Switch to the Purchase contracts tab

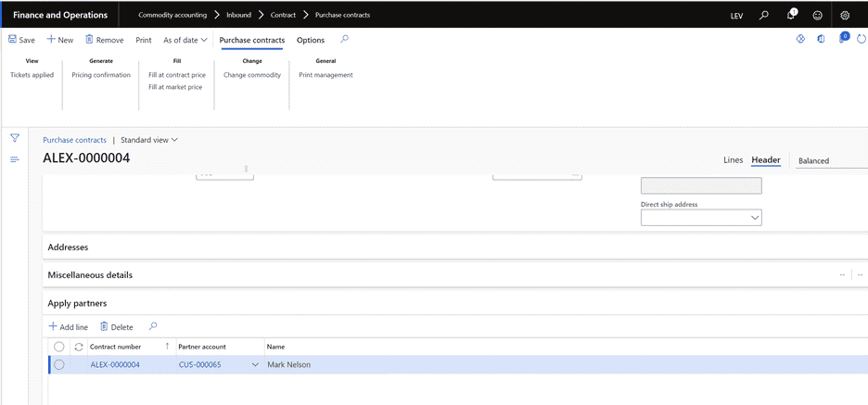252,40
